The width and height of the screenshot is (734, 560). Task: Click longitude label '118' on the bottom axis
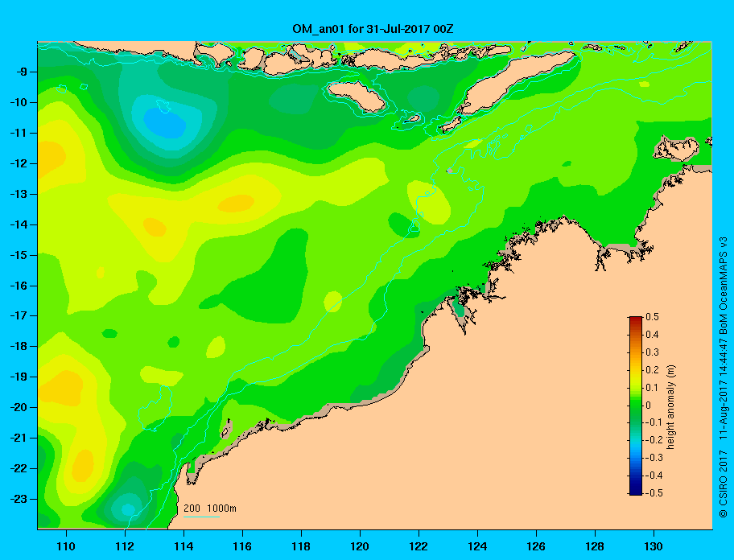click(x=301, y=546)
